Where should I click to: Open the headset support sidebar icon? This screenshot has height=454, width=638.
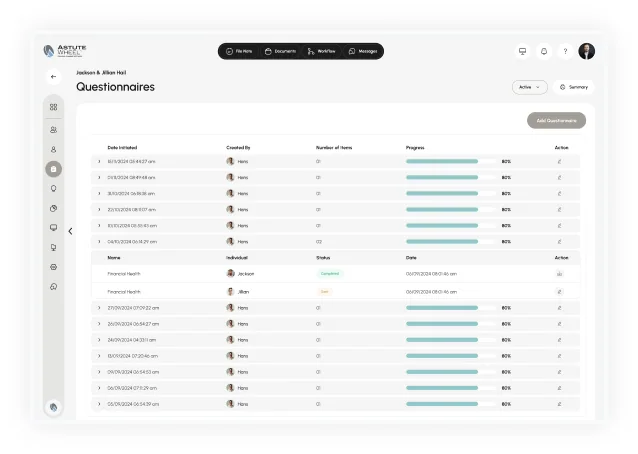[x=53, y=287]
